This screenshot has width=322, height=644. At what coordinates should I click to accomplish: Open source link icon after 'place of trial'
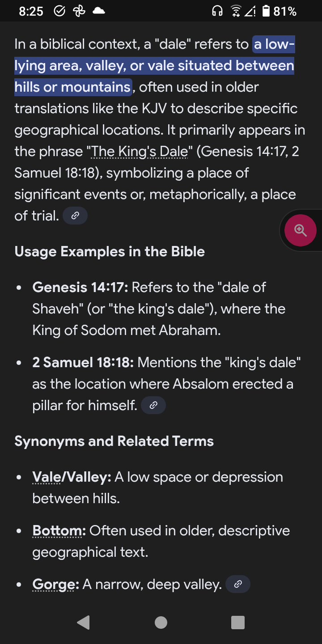tap(75, 216)
